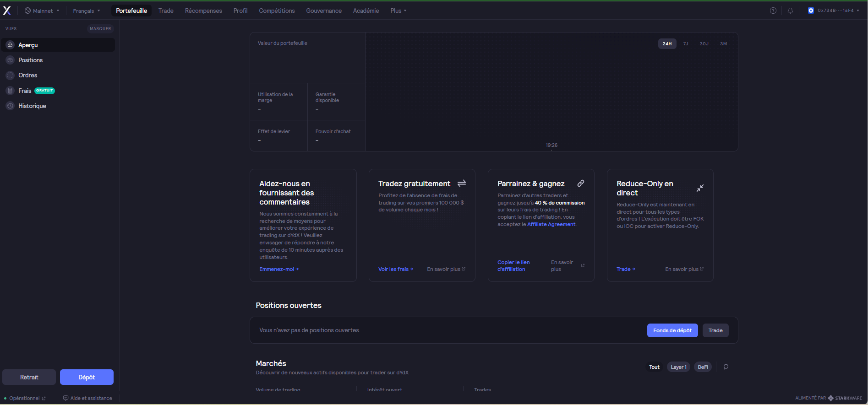
Task: Hide sidebar with MASQUER button
Action: (x=100, y=28)
